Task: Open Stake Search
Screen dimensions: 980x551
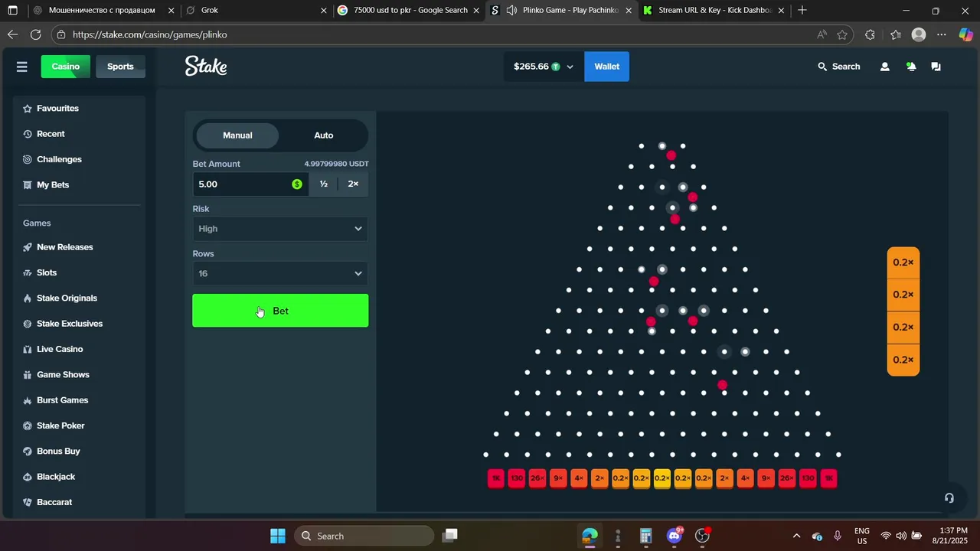Action: click(x=839, y=67)
